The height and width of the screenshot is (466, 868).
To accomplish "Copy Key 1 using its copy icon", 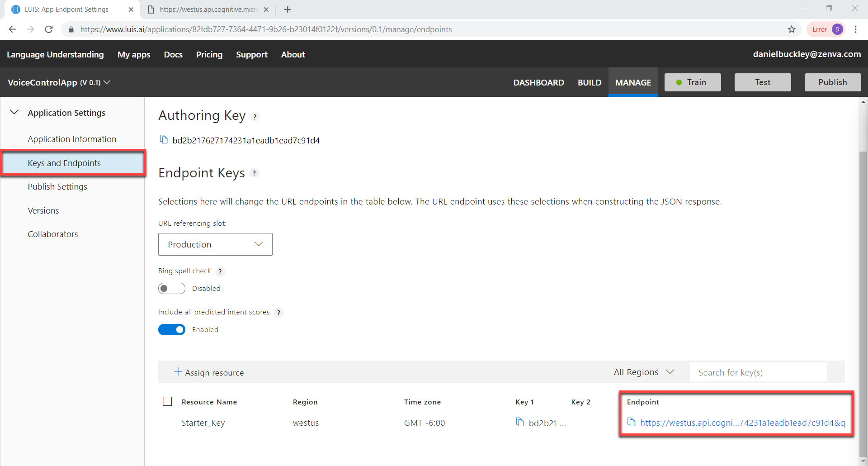I will click(x=520, y=422).
